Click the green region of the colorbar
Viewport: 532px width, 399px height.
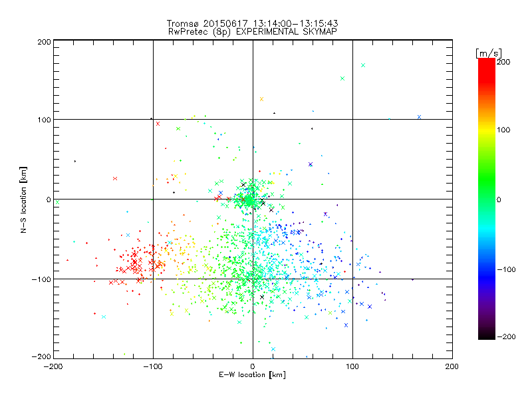[x=487, y=180]
